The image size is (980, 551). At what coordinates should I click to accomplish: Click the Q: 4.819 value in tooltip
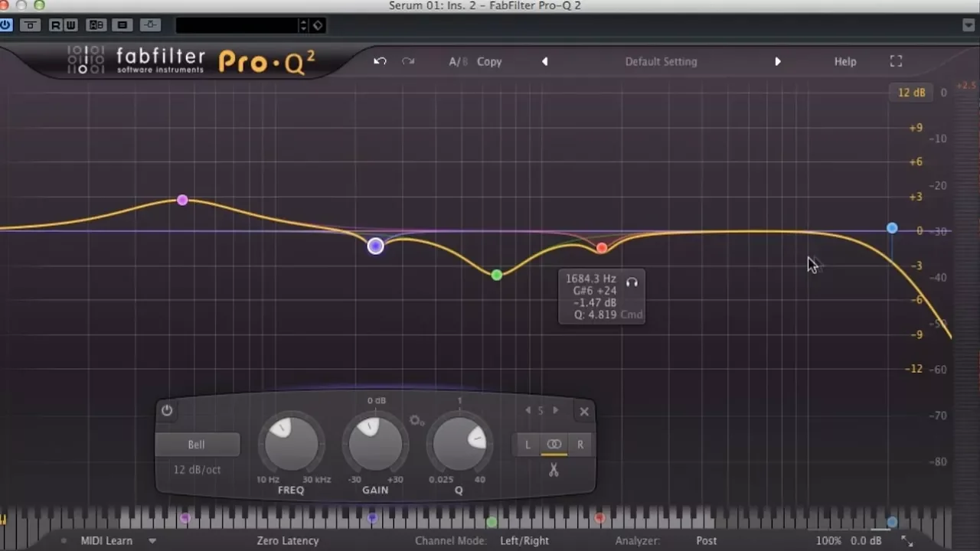[x=595, y=315]
